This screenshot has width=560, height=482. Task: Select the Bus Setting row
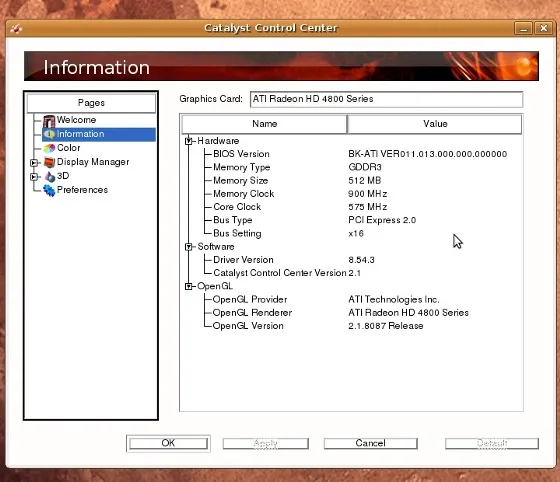point(237,233)
